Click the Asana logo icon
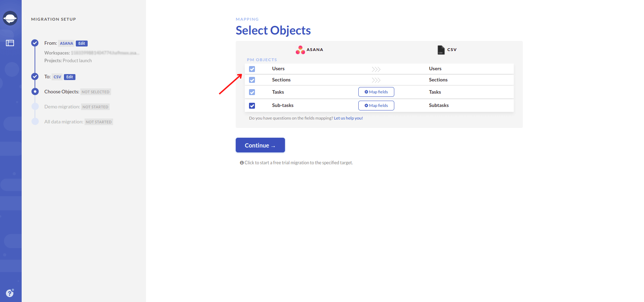Screen dimensions: 644x302 click(x=300, y=50)
